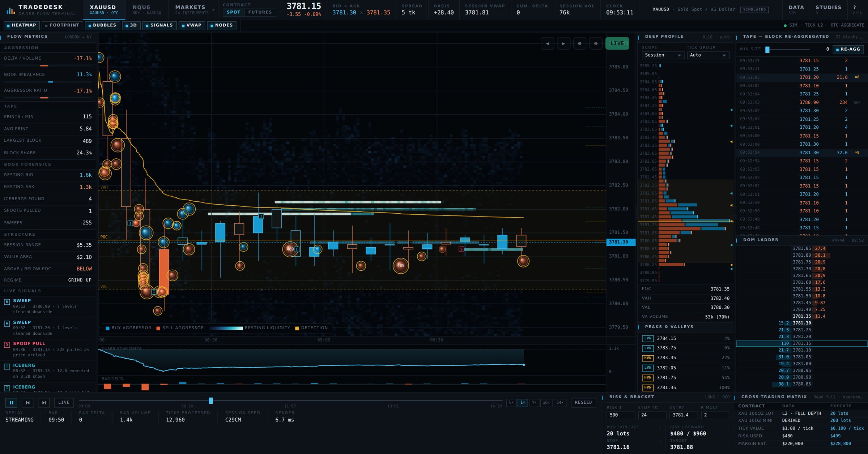Open the Tick Group Auto dropdown

tap(708, 55)
